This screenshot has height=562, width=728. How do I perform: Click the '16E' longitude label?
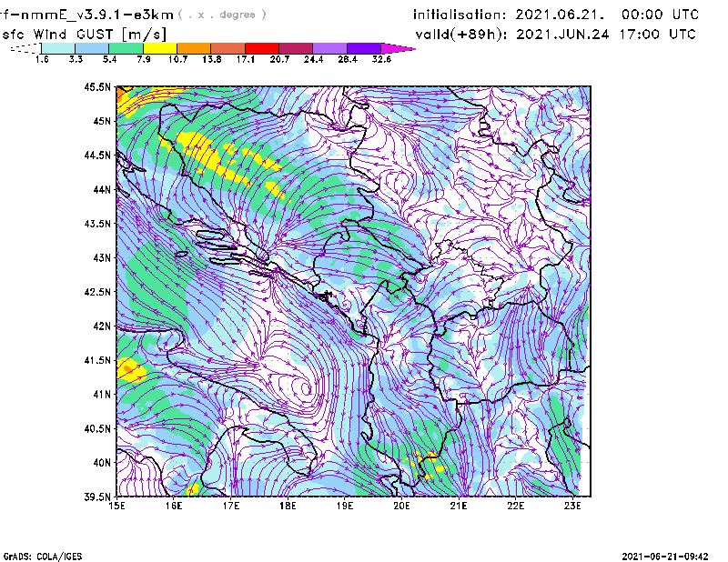tap(174, 506)
